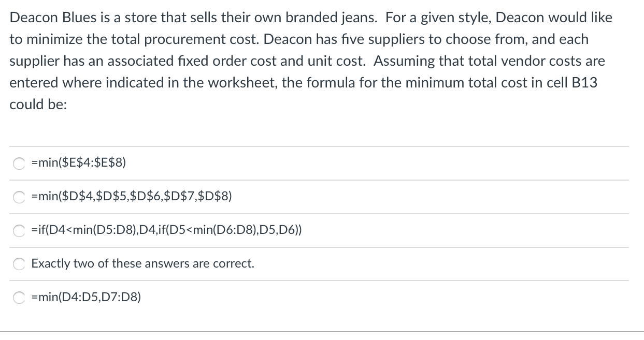Click the answer text =min(D4:D5,D7:D8)
The width and height of the screenshot is (644, 340).
(x=86, y=297)
